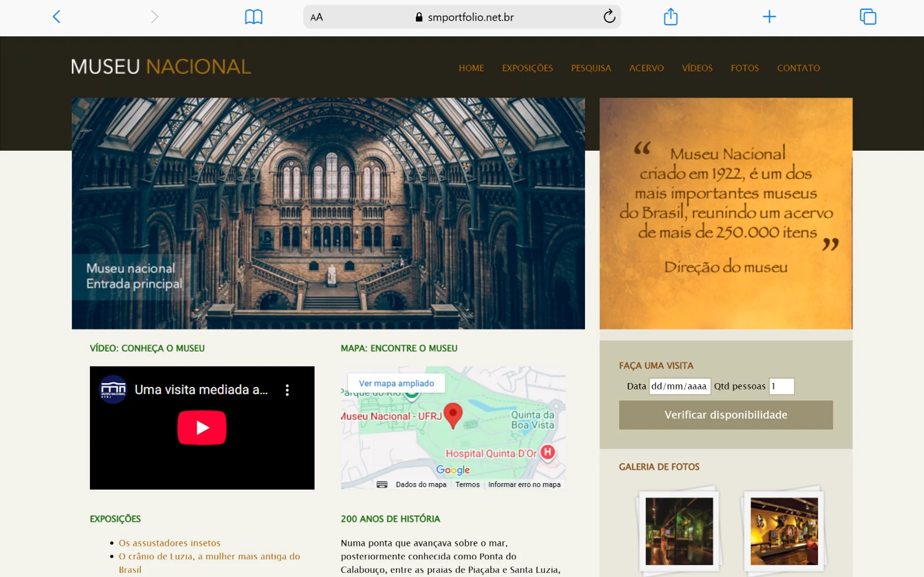
Task: Click the Museu Nacional red map pin
Action: coord(453,414)
